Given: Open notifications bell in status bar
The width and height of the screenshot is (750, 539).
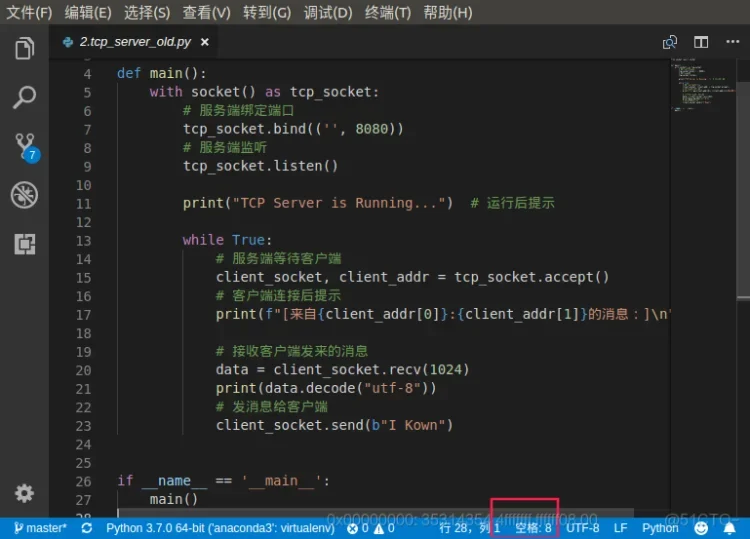Looking at the screenshot, I should point(729,528).
